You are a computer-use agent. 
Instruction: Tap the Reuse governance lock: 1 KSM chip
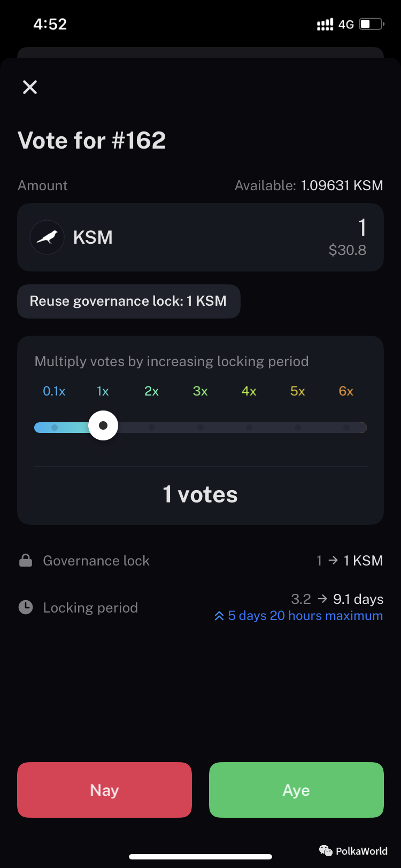128,301
